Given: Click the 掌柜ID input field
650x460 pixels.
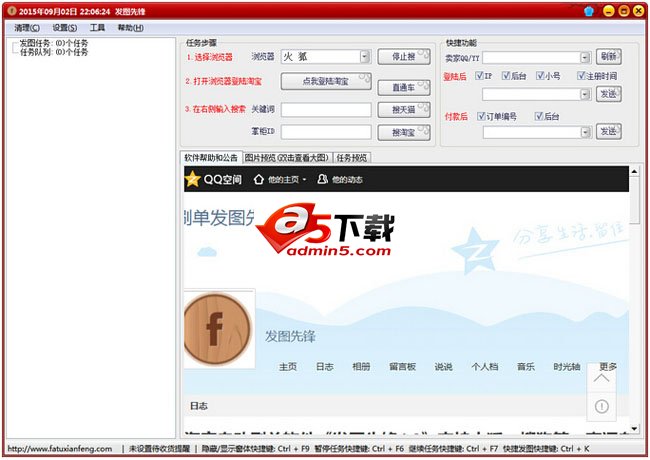Looking at the screenshot, I should click(326, 132).
